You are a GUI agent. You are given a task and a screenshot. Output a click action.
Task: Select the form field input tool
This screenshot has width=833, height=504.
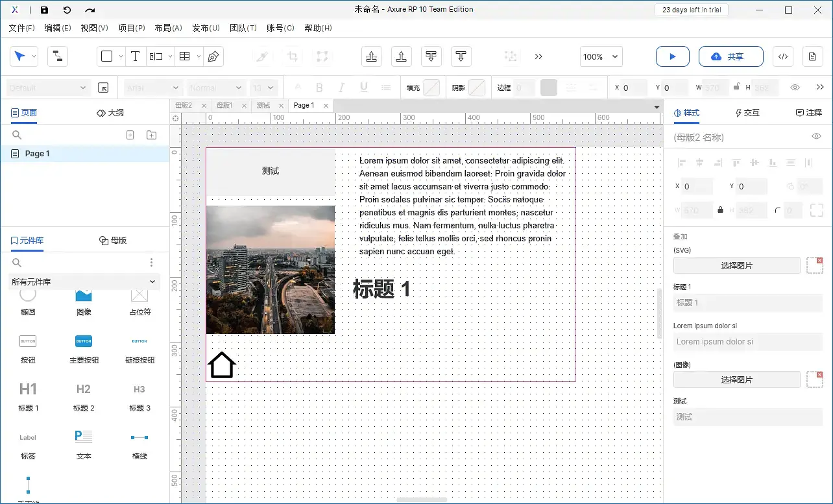[156, 56]
